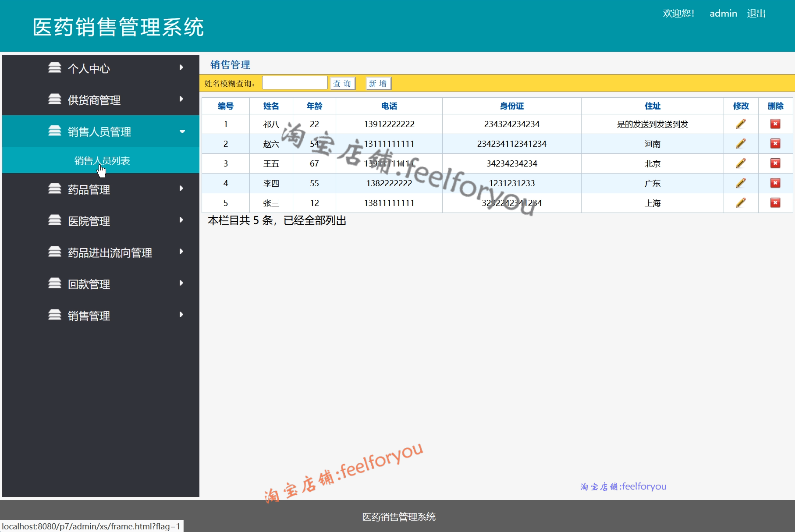Viewport: 795px width, 532px height.
Task: Click the edit pencil for 李四's row
Action: pyautogui.click(x=741, y=183)
